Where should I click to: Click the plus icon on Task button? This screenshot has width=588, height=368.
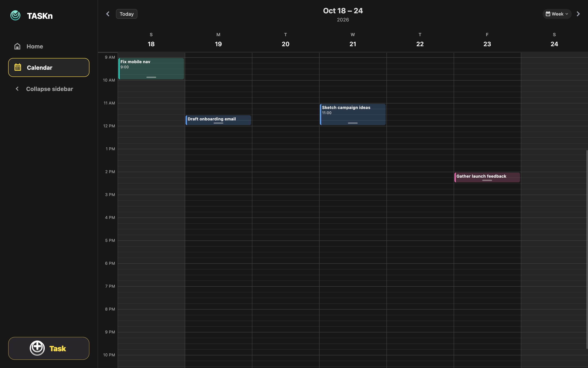37,348
